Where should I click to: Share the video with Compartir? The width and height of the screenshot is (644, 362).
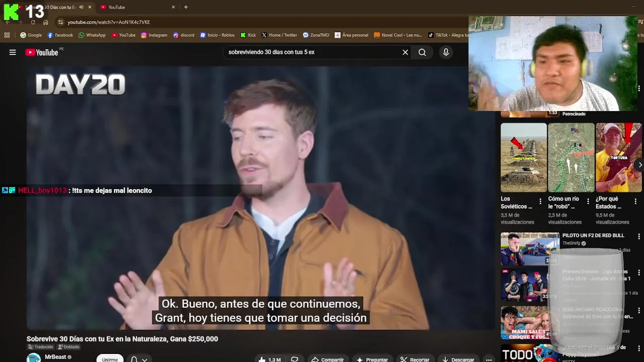pos(328,359)
